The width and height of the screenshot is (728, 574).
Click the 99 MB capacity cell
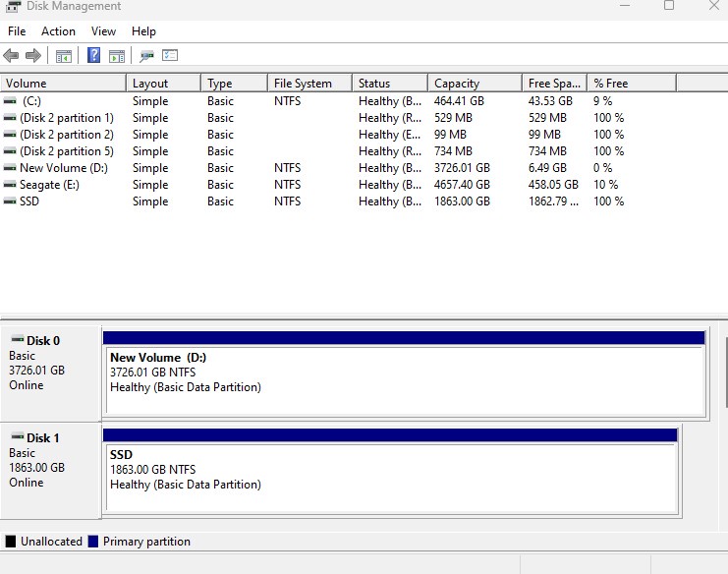[x=450, y=135]
